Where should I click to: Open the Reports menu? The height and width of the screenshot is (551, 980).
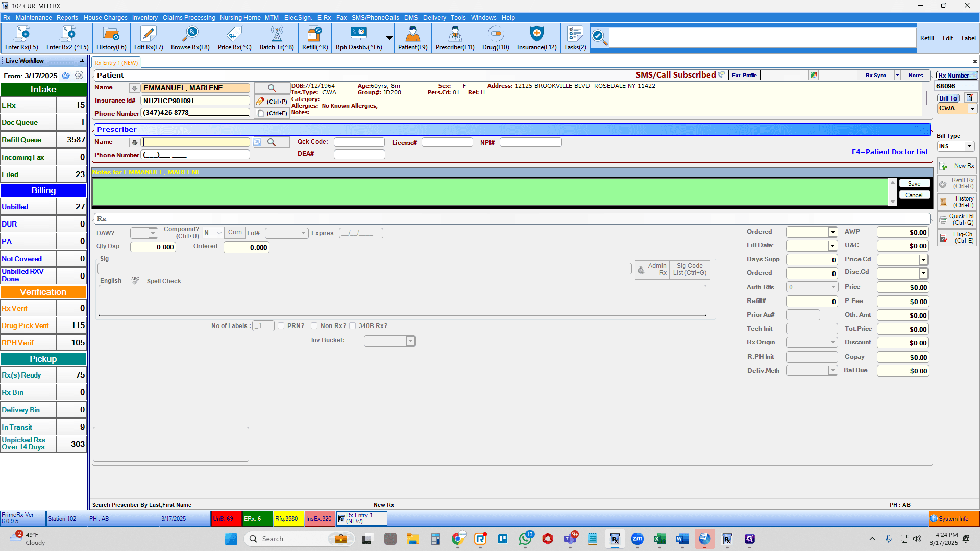pyautogui.click(x=67, y=18)
